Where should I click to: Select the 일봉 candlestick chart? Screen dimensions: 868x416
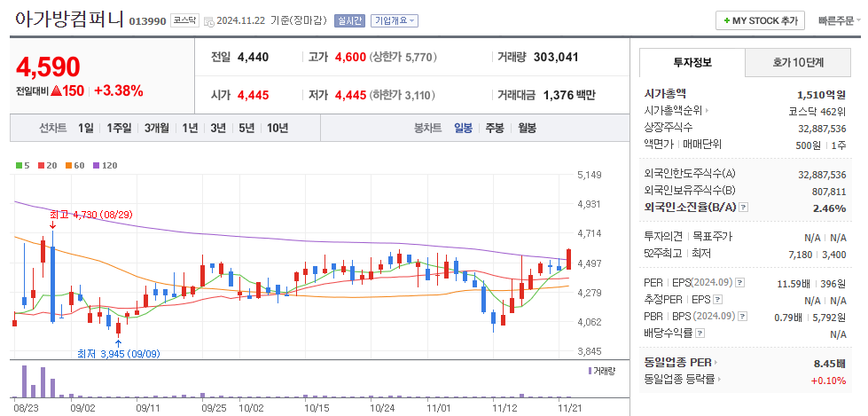[464, 129]
